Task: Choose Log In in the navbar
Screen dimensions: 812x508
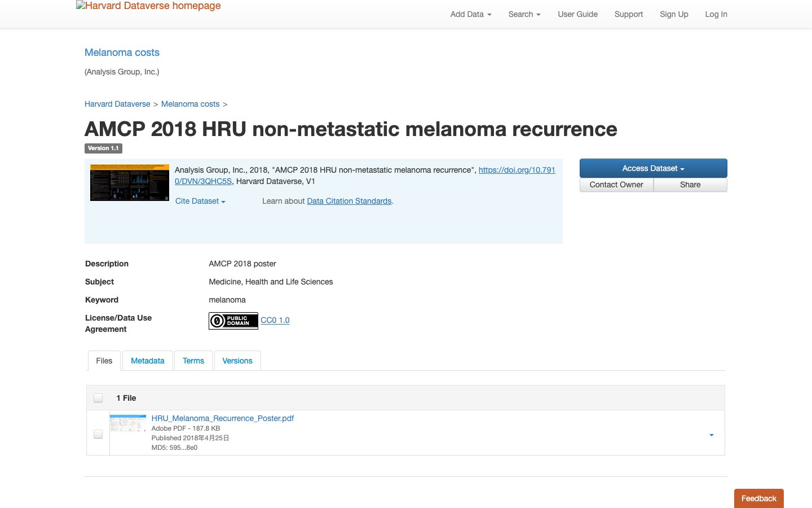Action: pos(716,14)
